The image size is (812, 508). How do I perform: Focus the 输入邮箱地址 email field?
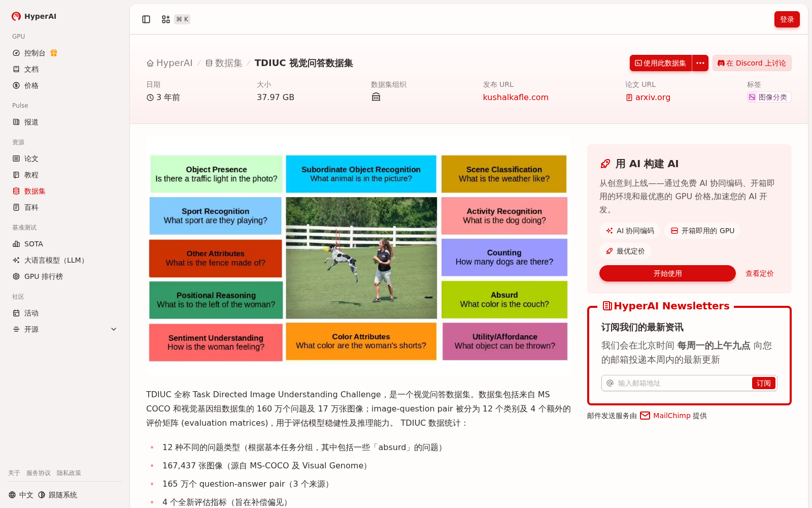683,383
